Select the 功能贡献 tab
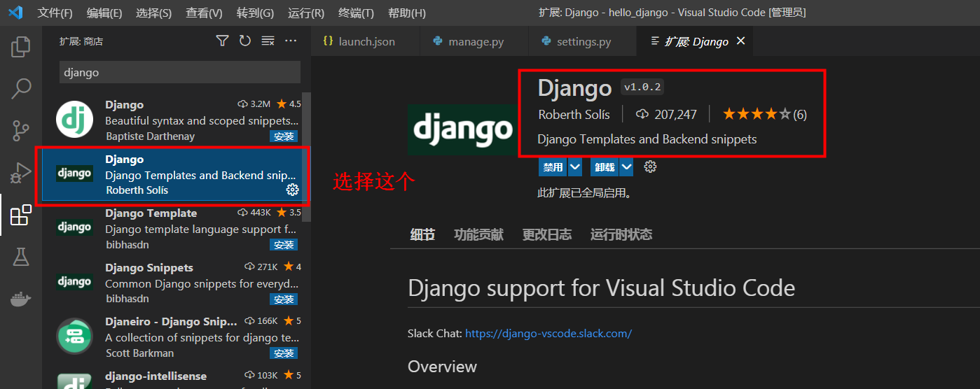 [x=478, y=234]
